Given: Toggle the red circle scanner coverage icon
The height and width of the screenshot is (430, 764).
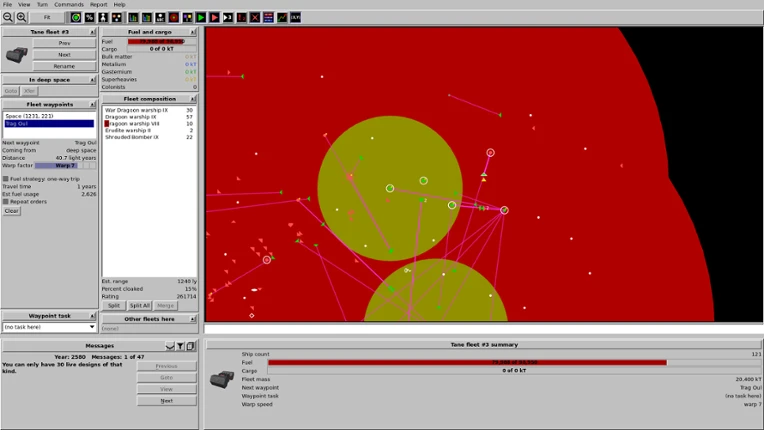Looking at the screenshot, I should 174,18.
